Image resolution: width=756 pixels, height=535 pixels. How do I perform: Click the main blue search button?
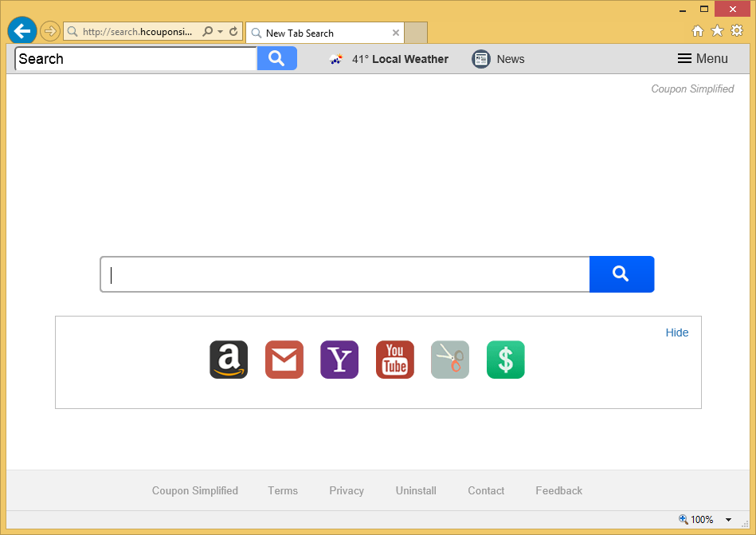[621, 274]
